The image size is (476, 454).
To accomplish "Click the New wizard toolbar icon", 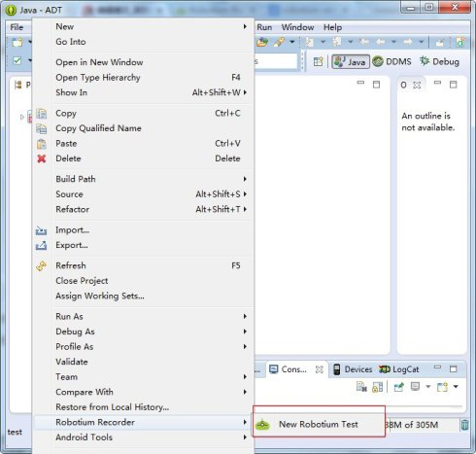I will 17,42.
